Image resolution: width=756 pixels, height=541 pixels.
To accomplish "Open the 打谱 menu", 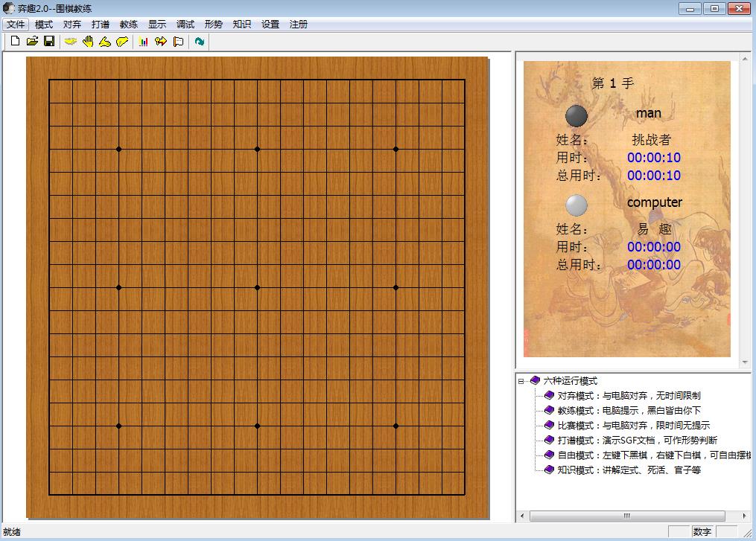I will pos(100,24).
